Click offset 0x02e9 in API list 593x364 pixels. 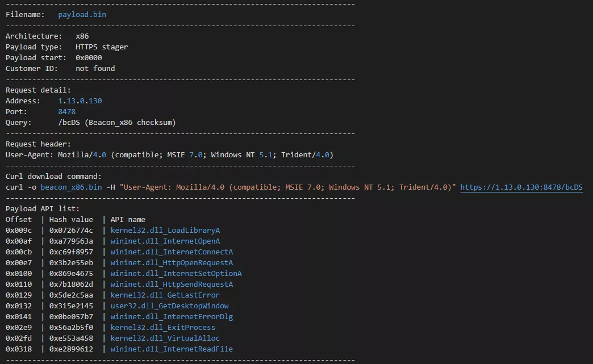click(19, 327)
